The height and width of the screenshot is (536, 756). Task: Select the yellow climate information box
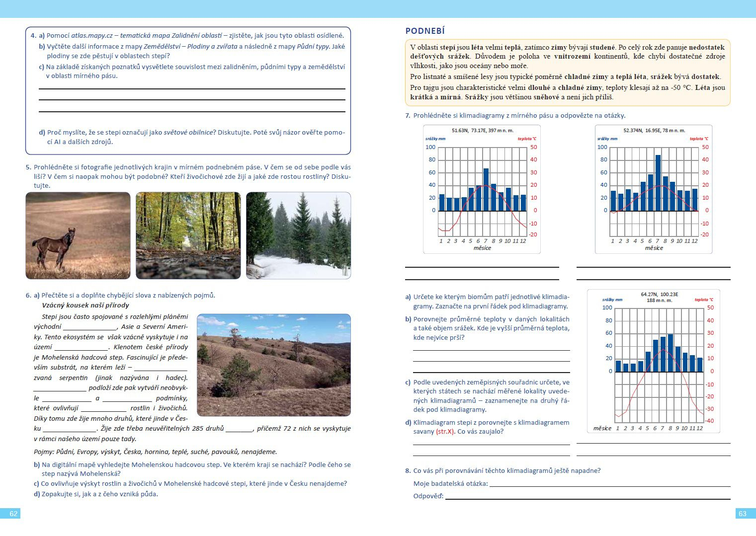tap(568, 73)
